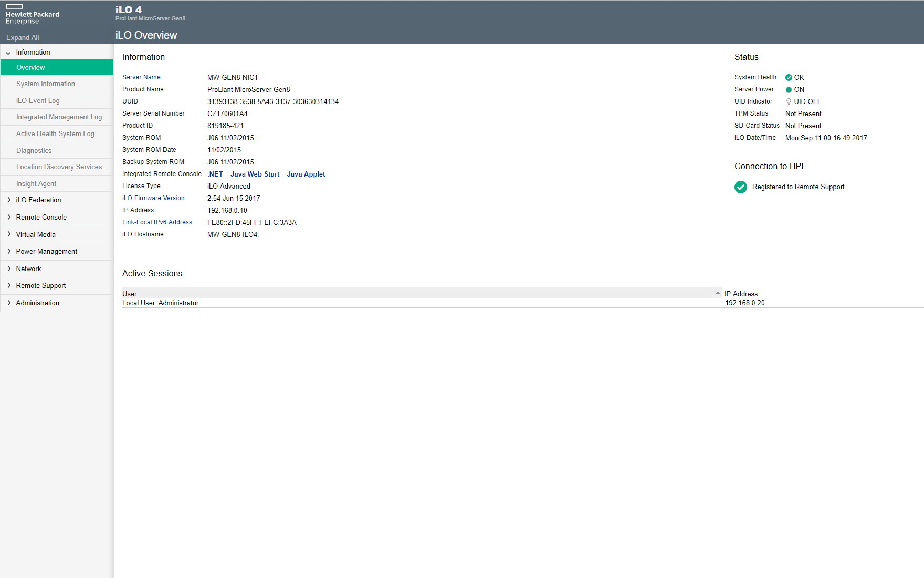Collapse the Information menu section

(x=8, y=53)
